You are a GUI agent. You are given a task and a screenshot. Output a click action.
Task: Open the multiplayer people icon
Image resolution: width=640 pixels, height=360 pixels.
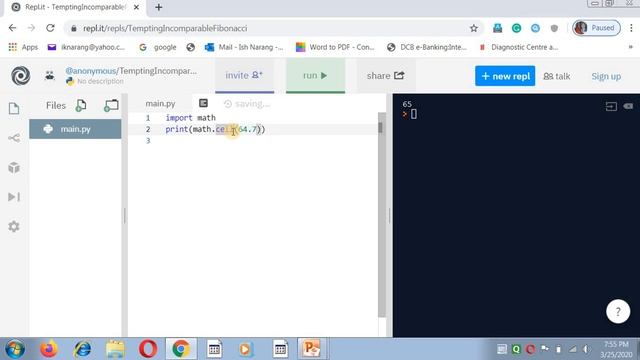[x=50, y=76]
